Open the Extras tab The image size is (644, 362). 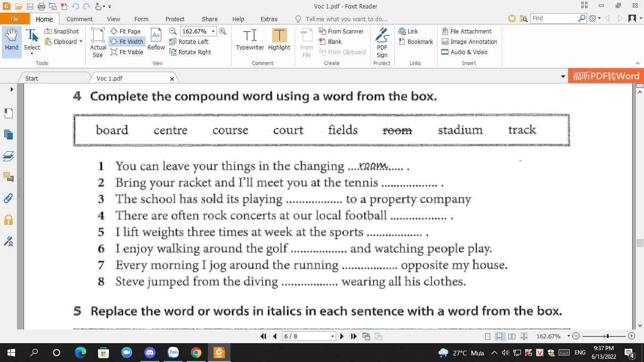(x=269, y=19)
